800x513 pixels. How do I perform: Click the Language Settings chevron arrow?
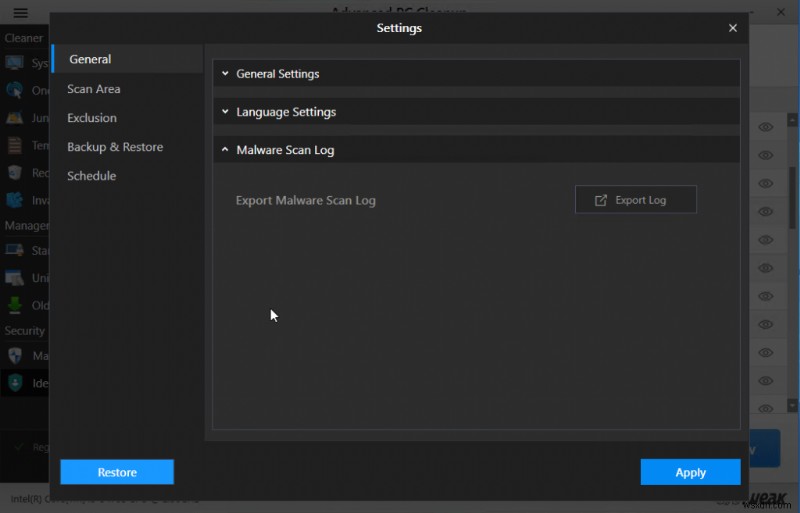[225, 111]
